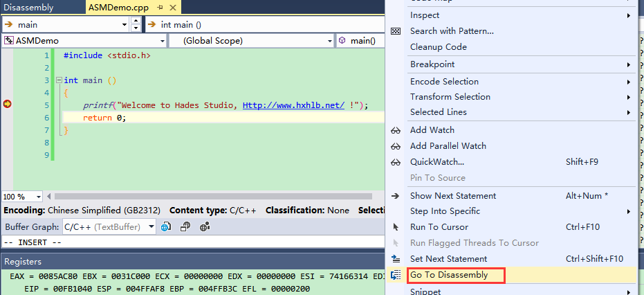Open the Buffer Graph C/C++ combo box

[x=151, y=226]
